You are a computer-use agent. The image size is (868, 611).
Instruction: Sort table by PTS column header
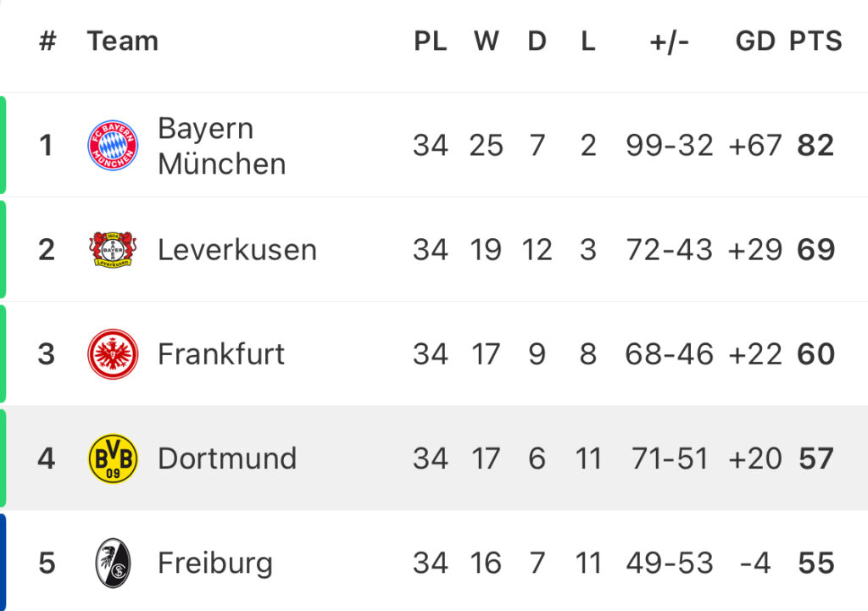(x=815, y=42)
